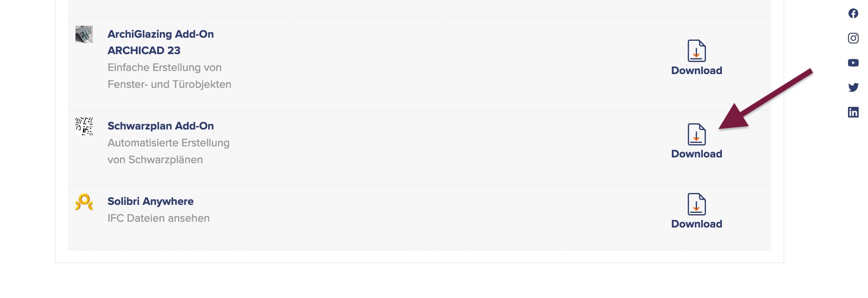Select the yellow Solibri logo thumbnail
The height and width of the screenshot is (298, 868).
tap(84, 202)
